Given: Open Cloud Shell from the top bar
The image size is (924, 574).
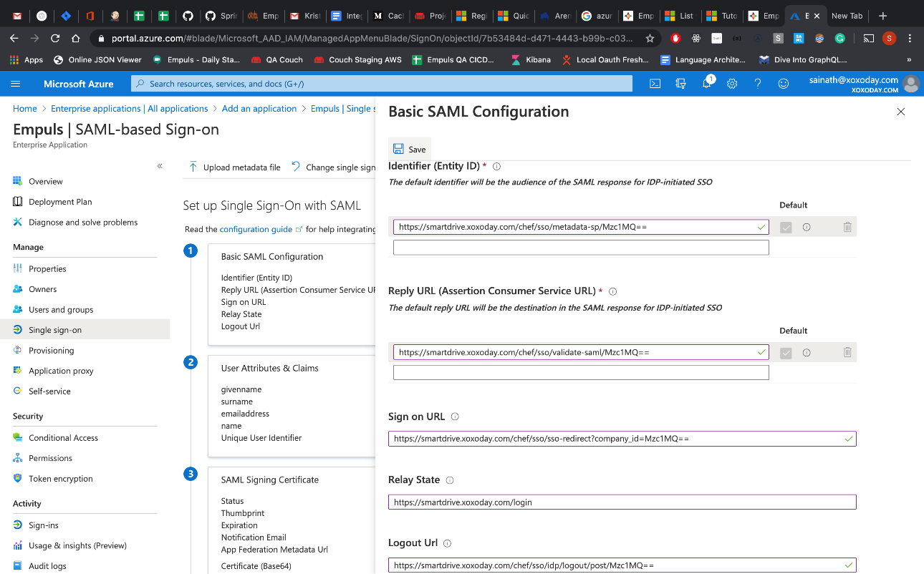Looking at the screenshot, I should point(655,84).
